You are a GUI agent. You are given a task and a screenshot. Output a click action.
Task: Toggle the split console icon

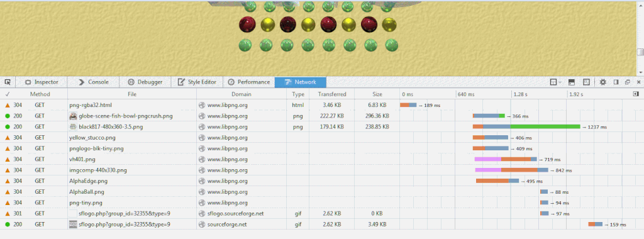pos(571,82)
